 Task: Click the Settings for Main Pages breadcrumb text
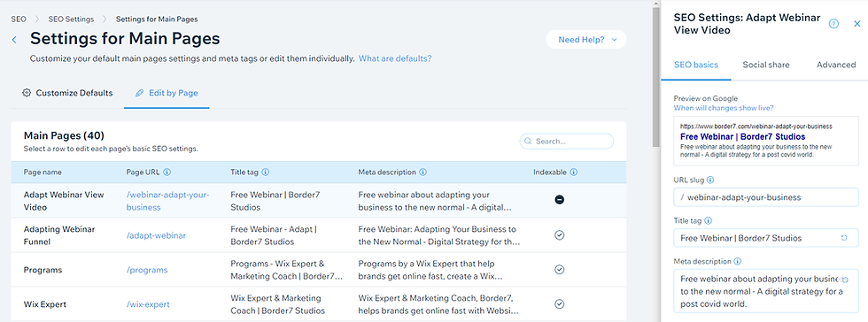(x=157, y=19)
